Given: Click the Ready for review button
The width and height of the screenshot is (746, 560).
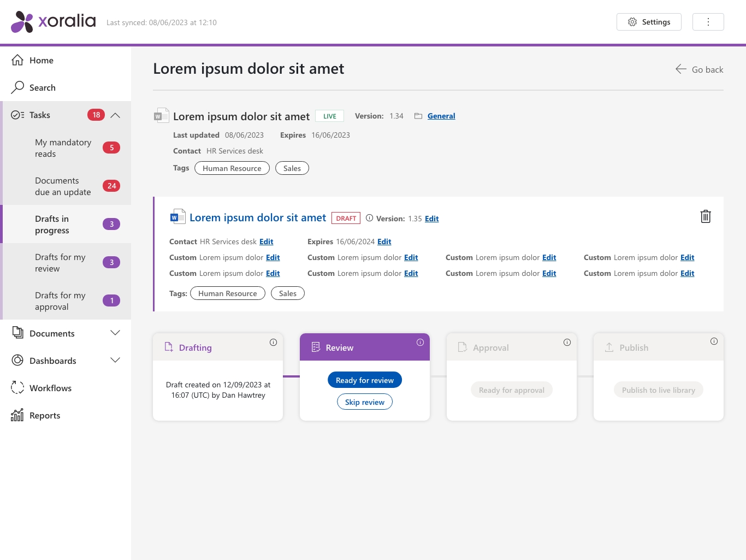Looking at the screenshot, I should point(364,380).
